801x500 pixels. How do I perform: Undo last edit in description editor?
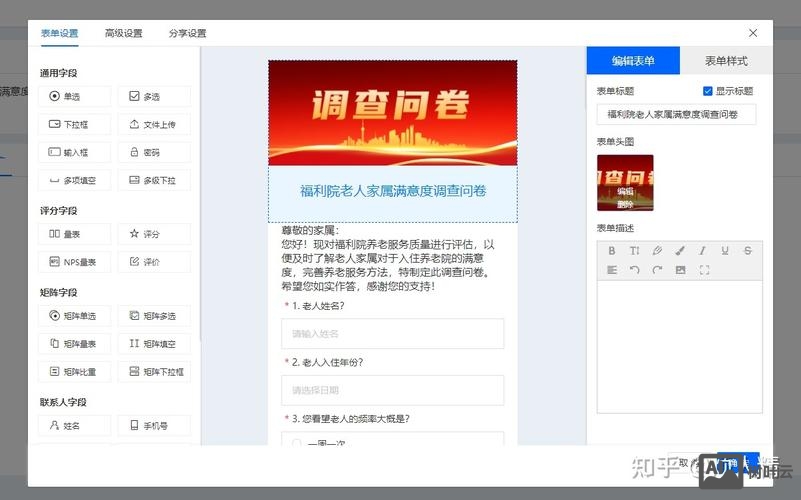point(634,270)
